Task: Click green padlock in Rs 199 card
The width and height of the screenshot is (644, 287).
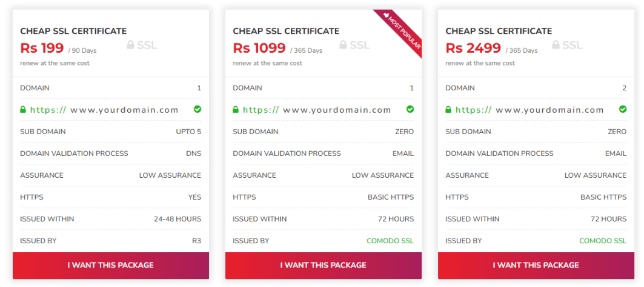Action: tap(23, 110)
